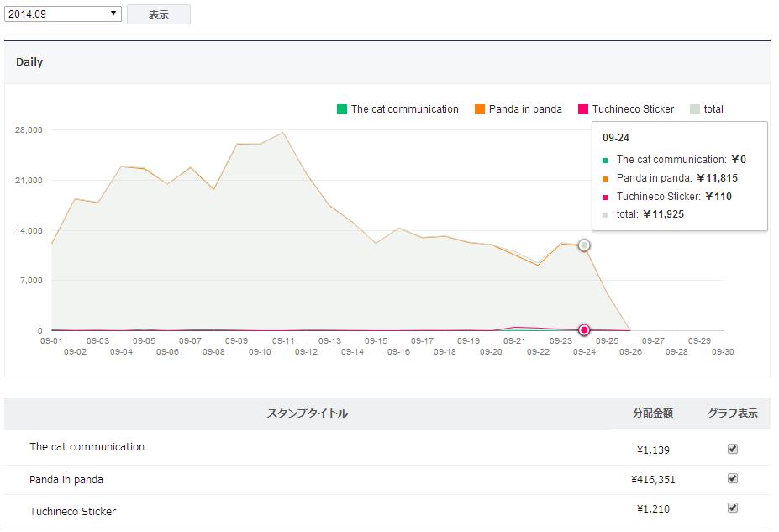Click Tuchineco Sticker pink legend swatch
This screenshot has height=532, width=779.
[x=583, y=109]
